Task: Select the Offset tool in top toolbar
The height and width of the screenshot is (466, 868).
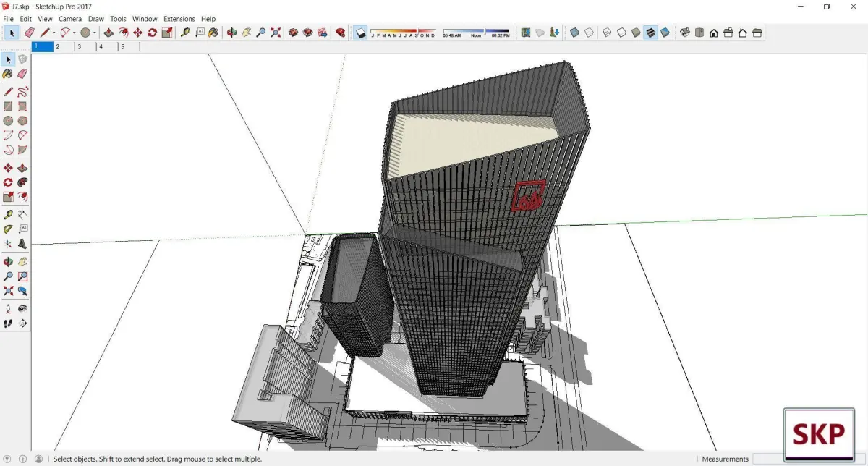Action: (x=124, y=33)
